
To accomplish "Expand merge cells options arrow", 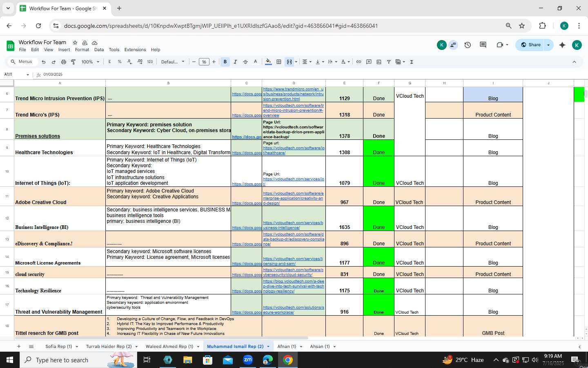I will click(x=296, y=62).
